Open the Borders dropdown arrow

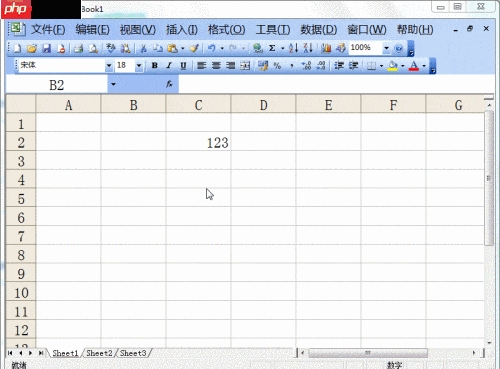[x=381, y=66]
